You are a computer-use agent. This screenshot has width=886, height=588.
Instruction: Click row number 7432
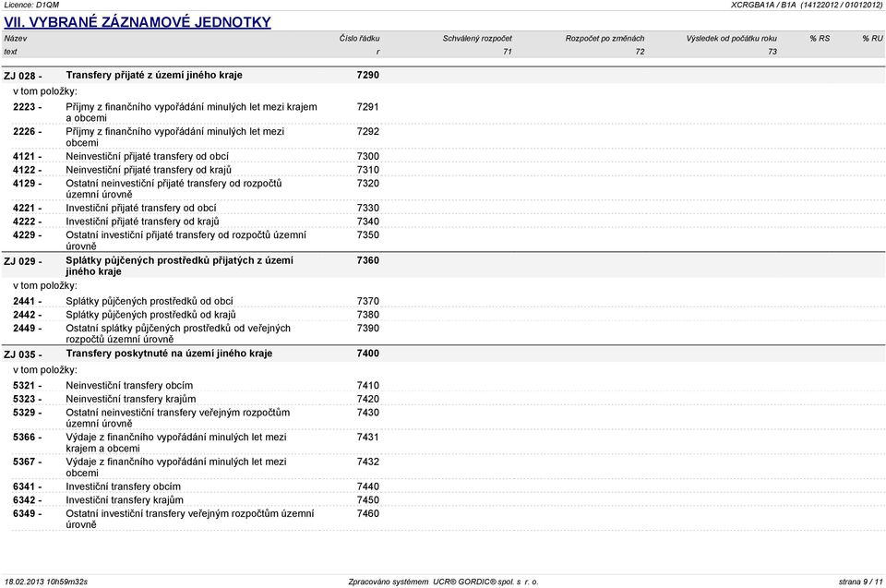click(368, 462)
